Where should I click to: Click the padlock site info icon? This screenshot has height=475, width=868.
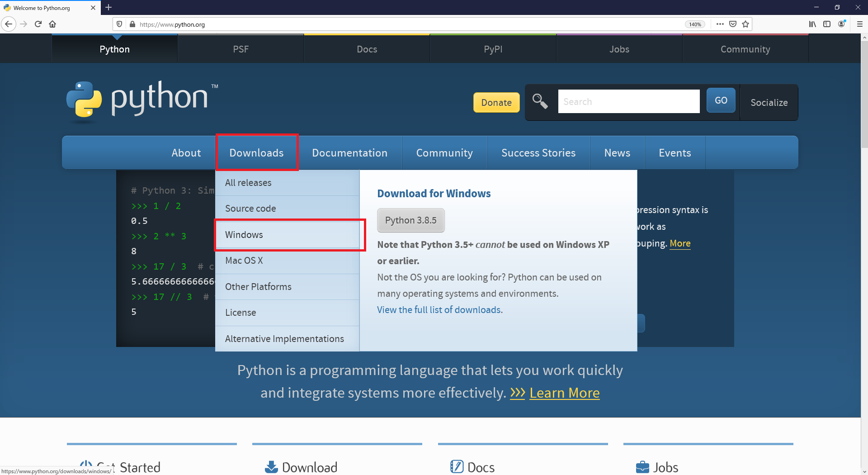tap(132, 24)
